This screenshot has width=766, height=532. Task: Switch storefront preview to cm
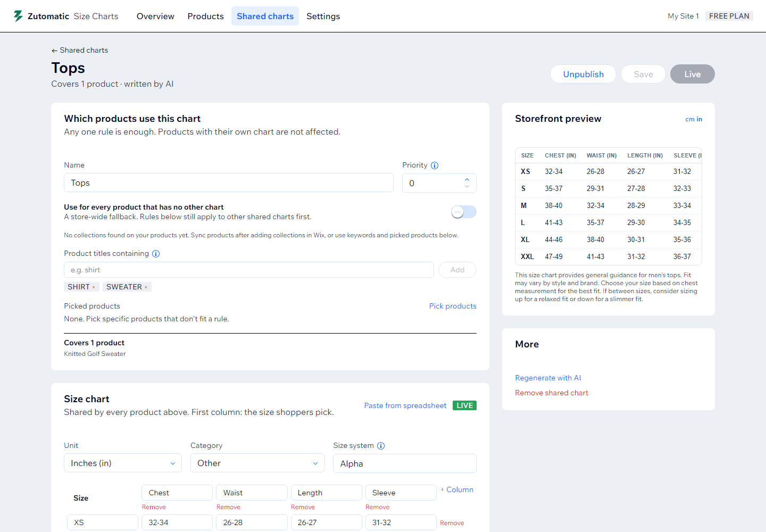pyautogui.click(x=689, y=119)
